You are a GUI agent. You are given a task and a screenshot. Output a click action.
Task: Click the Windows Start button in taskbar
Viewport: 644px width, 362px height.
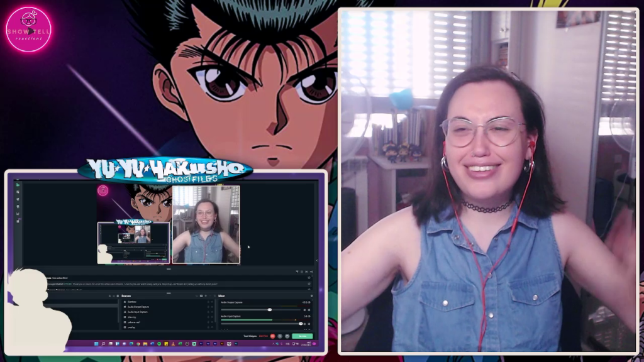pos(96,344)
